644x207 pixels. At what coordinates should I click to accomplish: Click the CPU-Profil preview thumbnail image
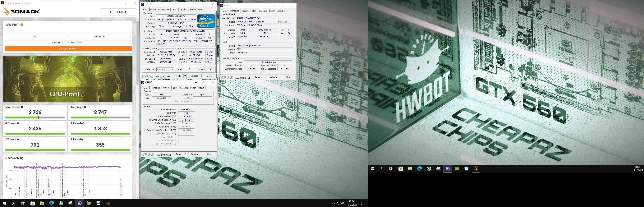tap(67, 79)
